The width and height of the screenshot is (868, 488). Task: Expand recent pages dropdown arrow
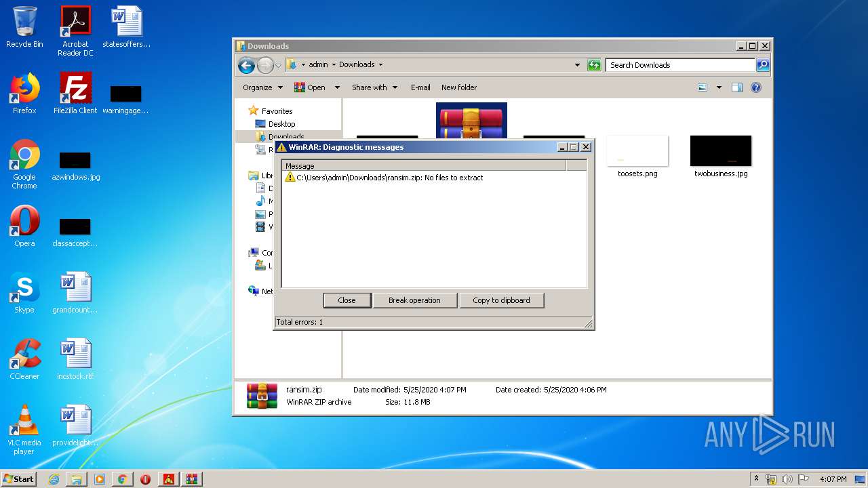[x=278, y=65]
